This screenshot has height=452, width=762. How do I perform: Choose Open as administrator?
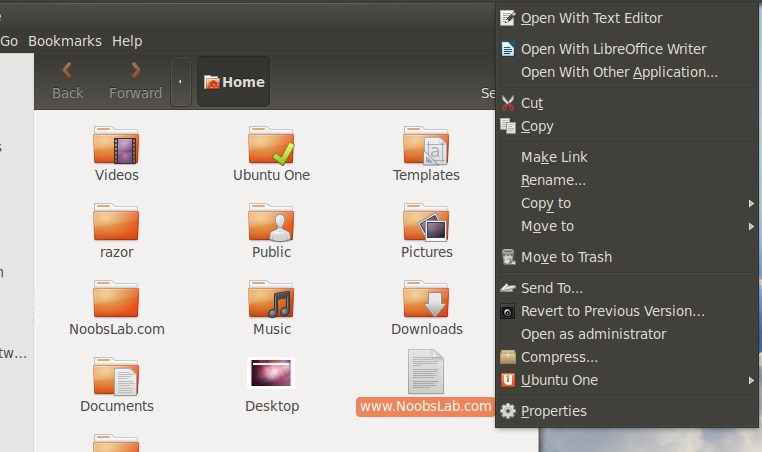tap(627, 334)
